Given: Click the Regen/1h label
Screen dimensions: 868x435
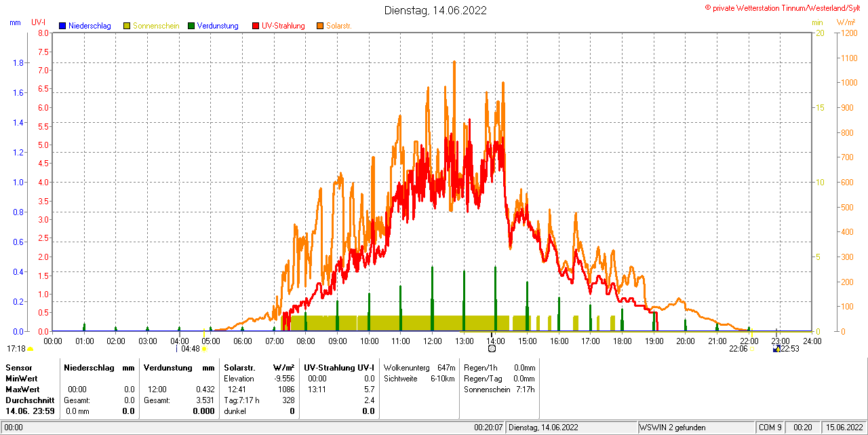Looking at the screenshot, I should coord(479,367).
